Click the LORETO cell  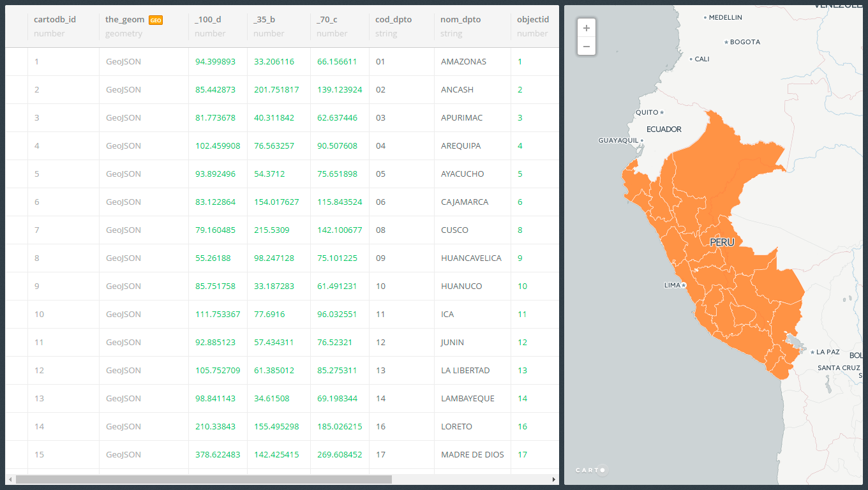tap(456, 427)
